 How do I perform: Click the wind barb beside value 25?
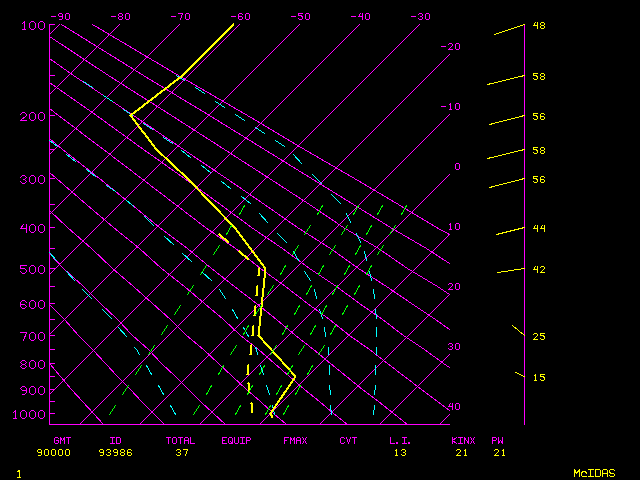(x=518, y=329)
